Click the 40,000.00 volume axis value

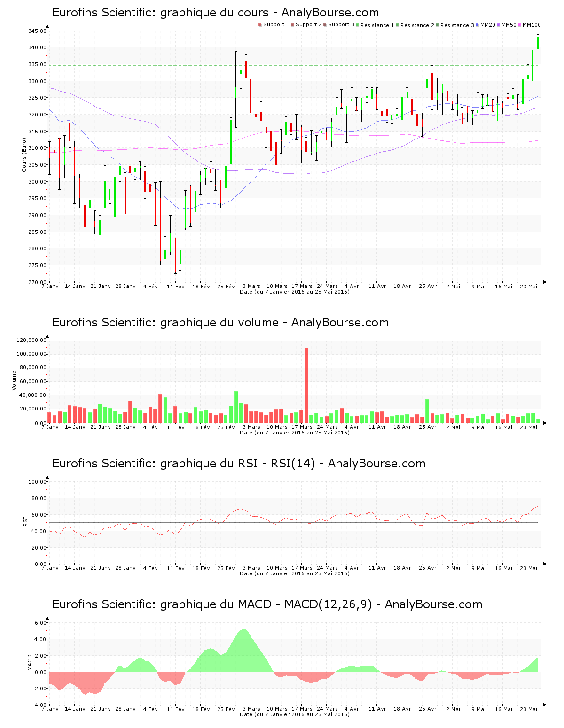coord(33,395)
